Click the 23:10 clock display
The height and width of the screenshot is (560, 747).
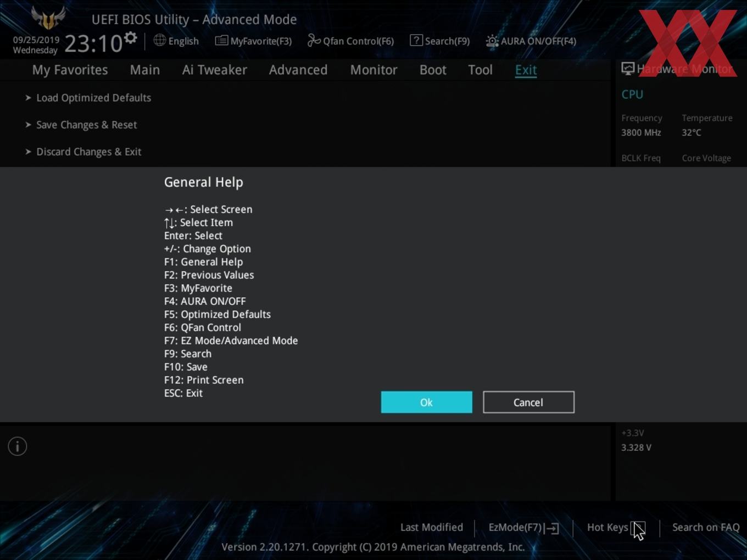(x=93, y=43)
